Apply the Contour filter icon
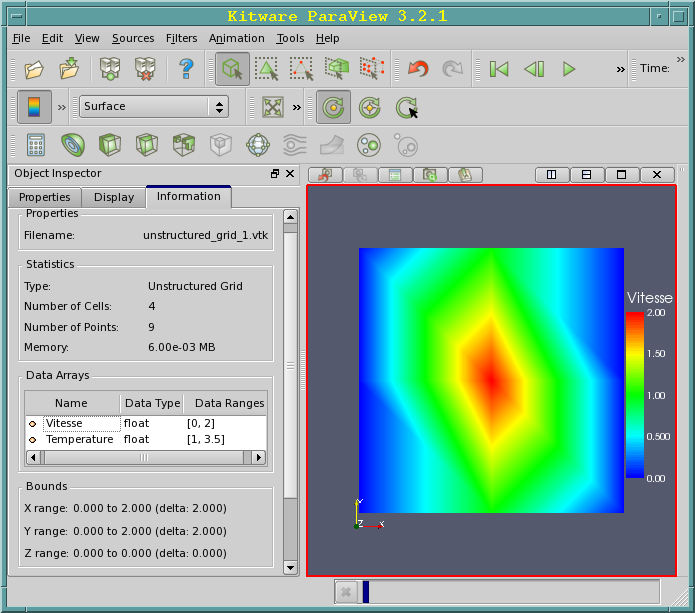The height and width of the screenshot is (613, 695). [73, 145]
